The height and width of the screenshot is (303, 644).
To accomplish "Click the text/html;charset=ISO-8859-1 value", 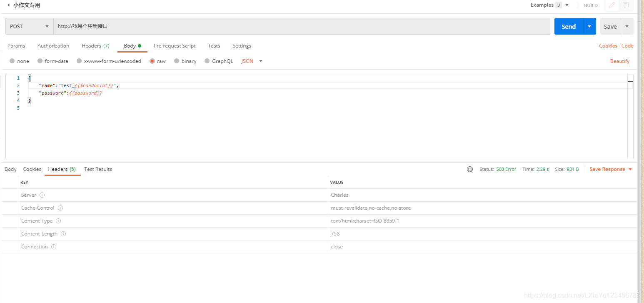I will point(365,221).
